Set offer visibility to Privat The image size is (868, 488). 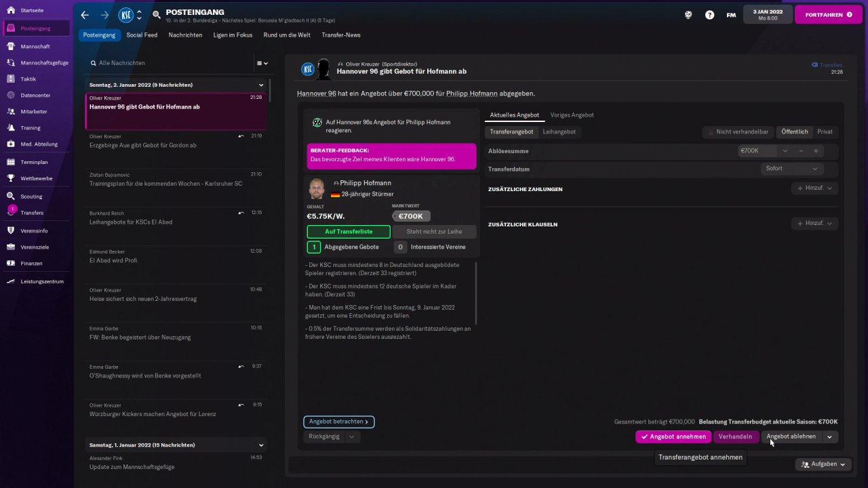point(825,131)
